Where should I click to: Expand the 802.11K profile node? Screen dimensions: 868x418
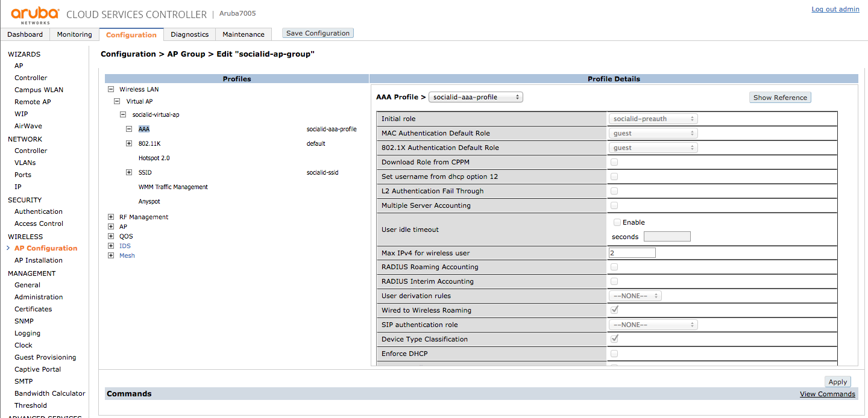tap(129, 143)
